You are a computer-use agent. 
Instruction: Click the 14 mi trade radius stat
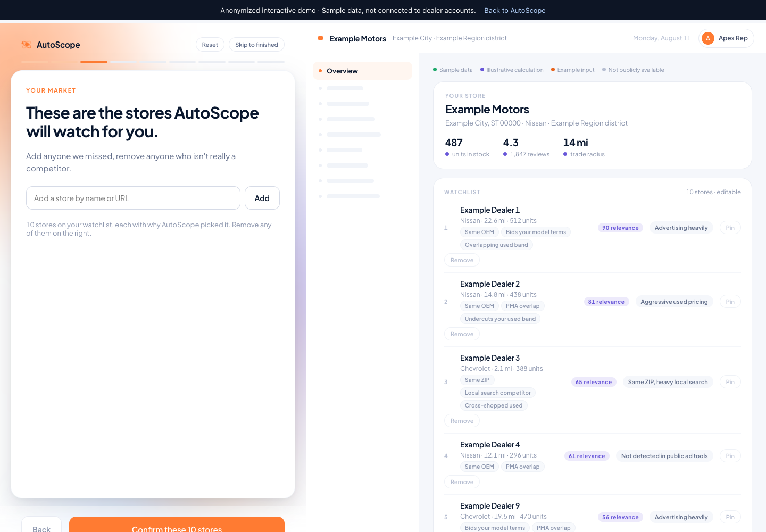[x=584, y=147]
